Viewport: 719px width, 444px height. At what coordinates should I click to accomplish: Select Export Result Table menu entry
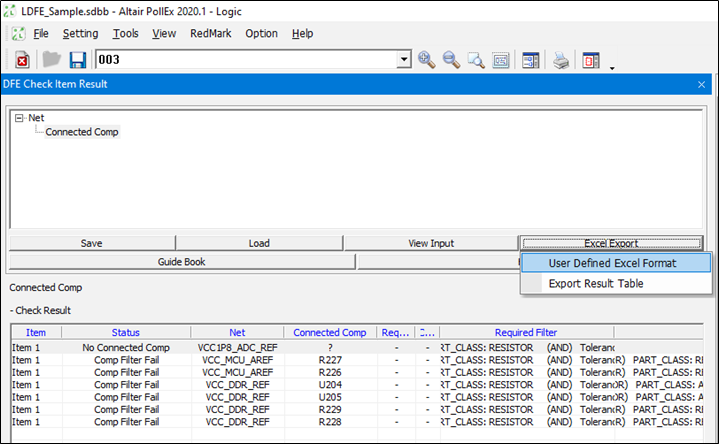click(595, 284)
